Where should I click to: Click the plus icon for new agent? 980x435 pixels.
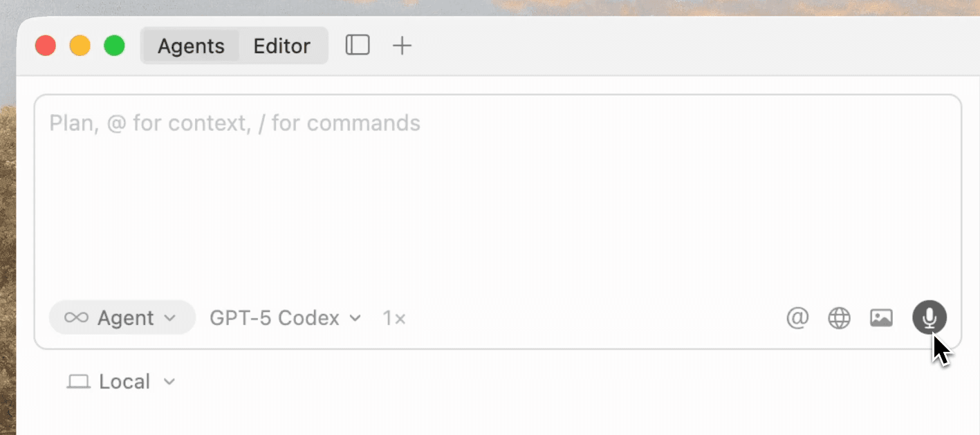pyautogui.click(x=402, y=46)
